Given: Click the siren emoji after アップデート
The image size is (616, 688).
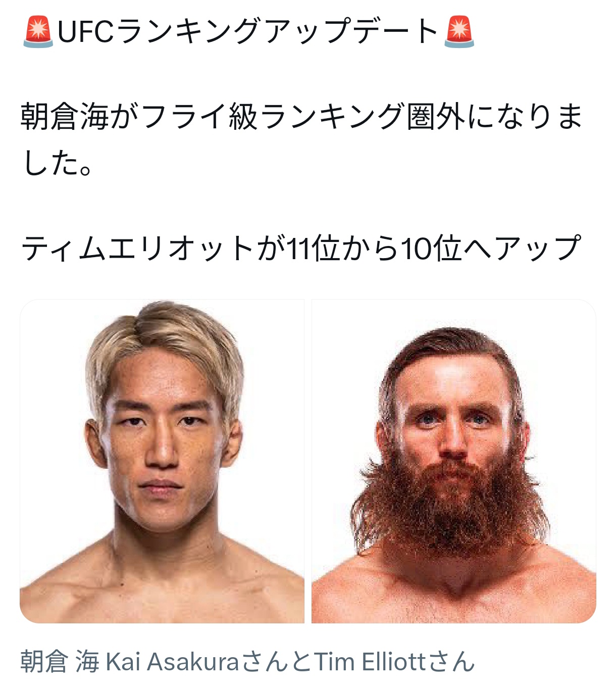Looking at the screenshot, I should (459, 31).
